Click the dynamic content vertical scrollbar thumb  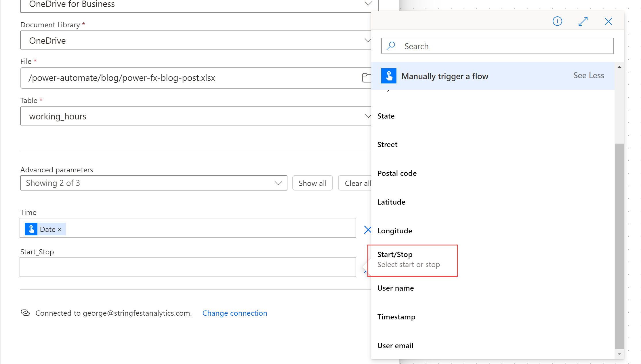[619, 245]
